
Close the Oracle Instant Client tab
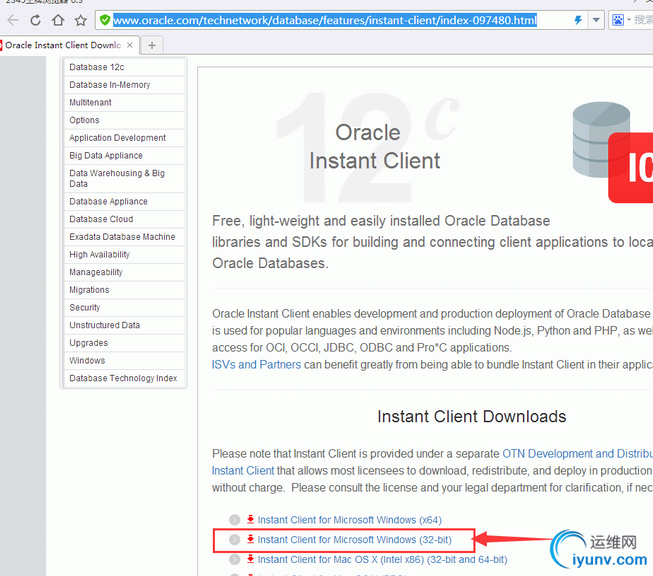pyautogui.click(x=130, y=45)
